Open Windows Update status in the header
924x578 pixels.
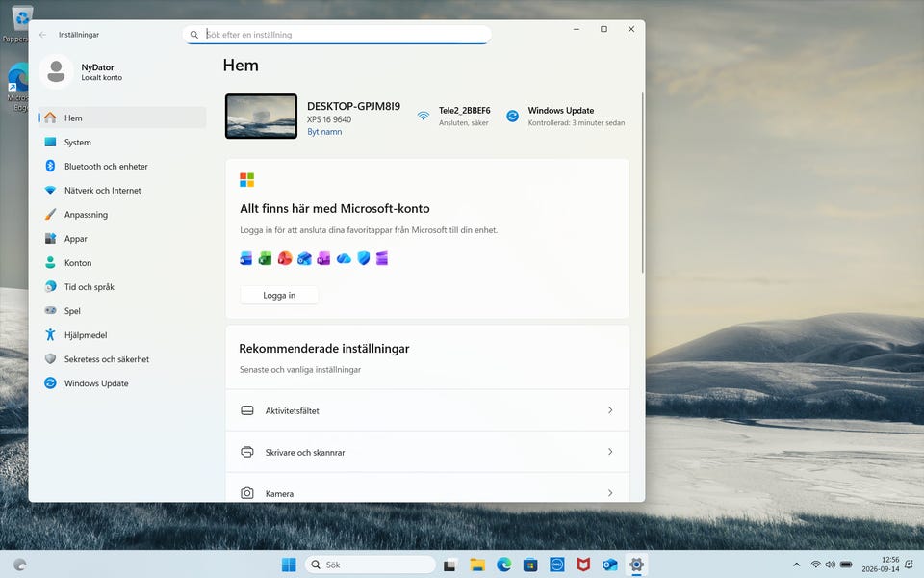(x=566, y=117)
